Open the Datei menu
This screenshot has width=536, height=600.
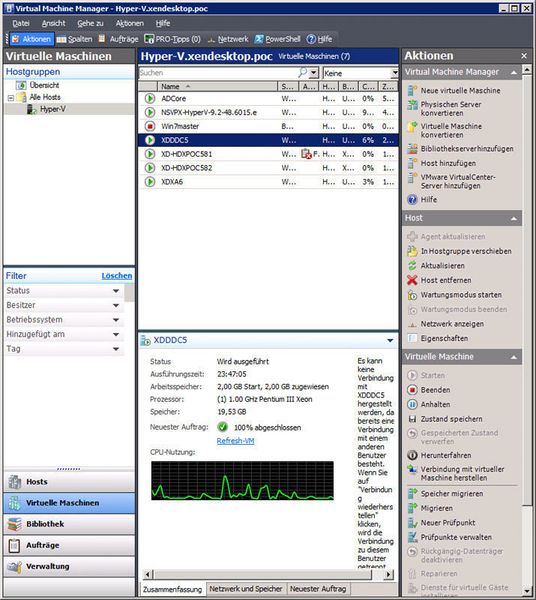pyautogui.click(x=21, y=23)
